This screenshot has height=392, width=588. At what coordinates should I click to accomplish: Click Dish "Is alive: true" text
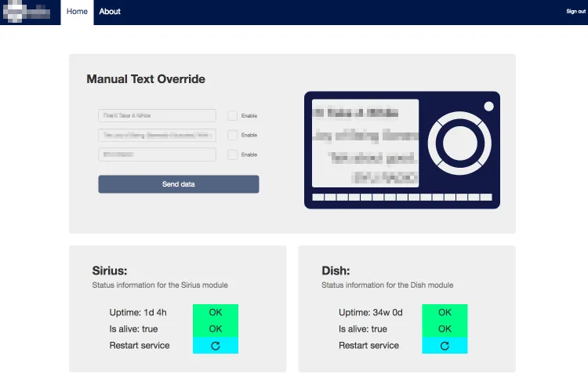[x=363, y=329]
